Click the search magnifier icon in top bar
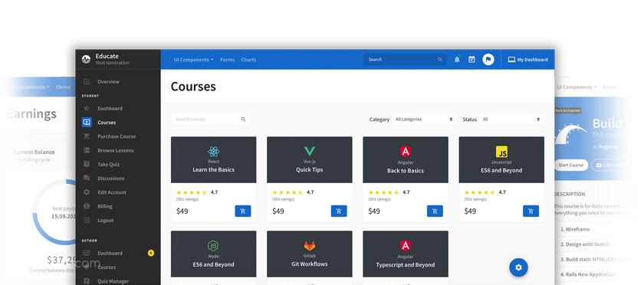 click(440, 60)
